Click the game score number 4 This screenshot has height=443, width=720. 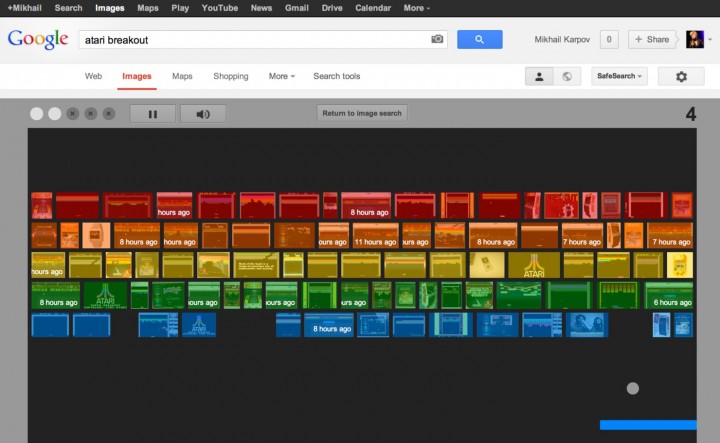click(691, 114)
